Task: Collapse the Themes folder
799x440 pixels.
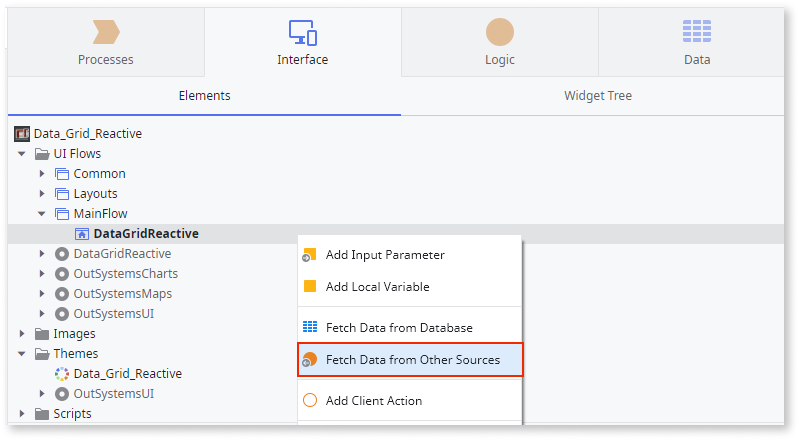Action: coord(21,353)
